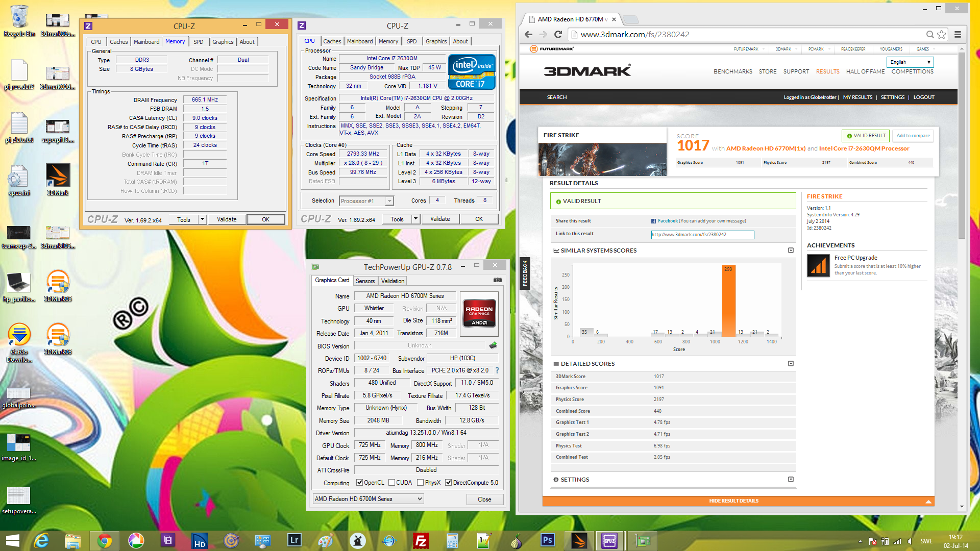This screenshot has height=551, width=980.
Task: Open the cpuz.ini desktop file
Action: pyautogui.click(x=19, y=180)
